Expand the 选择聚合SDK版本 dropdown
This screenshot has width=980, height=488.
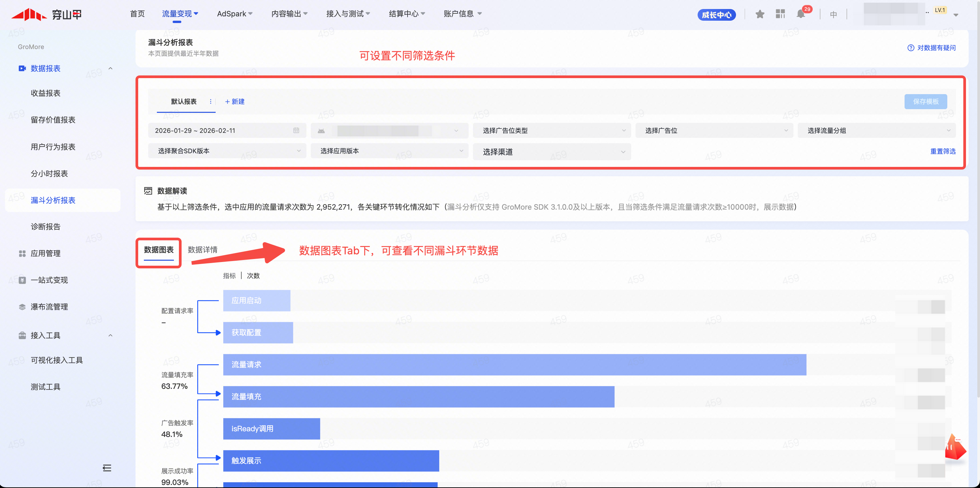click(227, 151)
